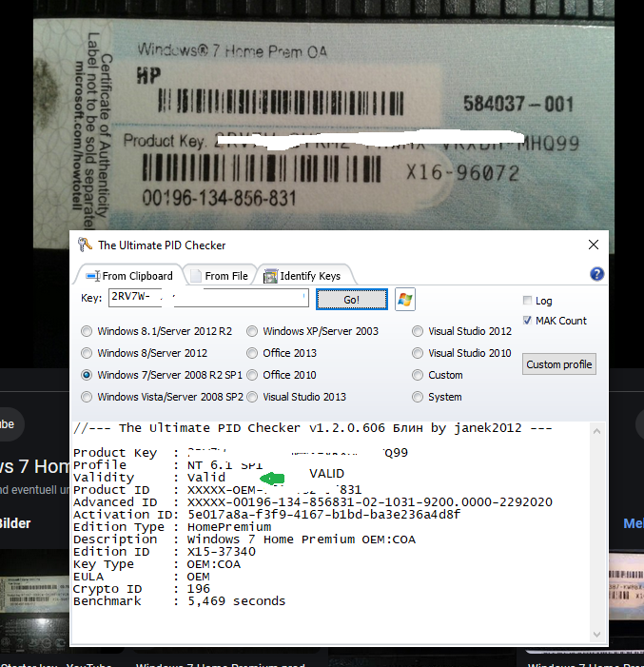Image resolution: width=644 pixels, height=667 pixels.
Task: Enable the Log checkbox
Action: [x=527, y=301]
